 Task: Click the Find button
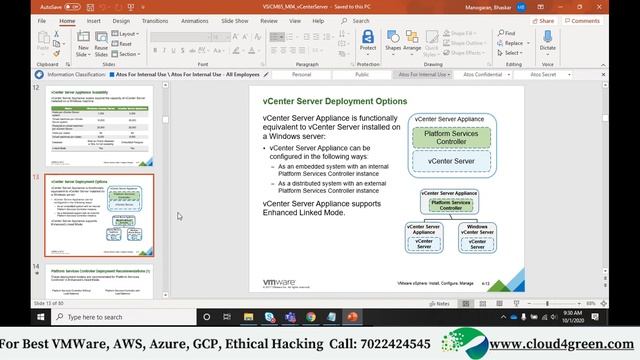[507, 33]
